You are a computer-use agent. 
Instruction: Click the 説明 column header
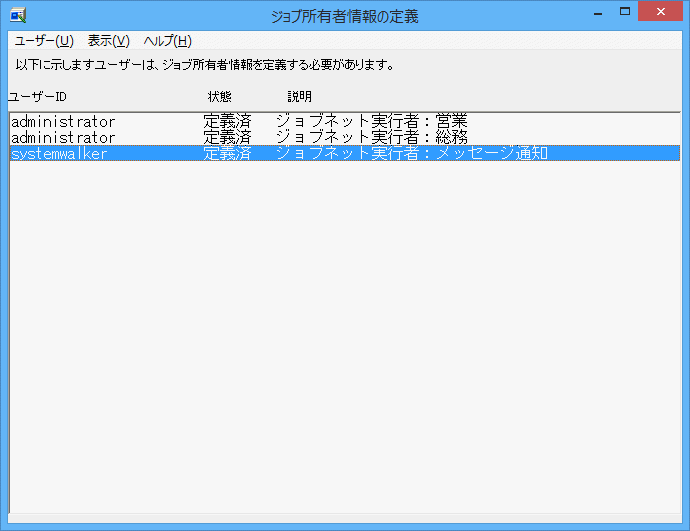point(299,97)
